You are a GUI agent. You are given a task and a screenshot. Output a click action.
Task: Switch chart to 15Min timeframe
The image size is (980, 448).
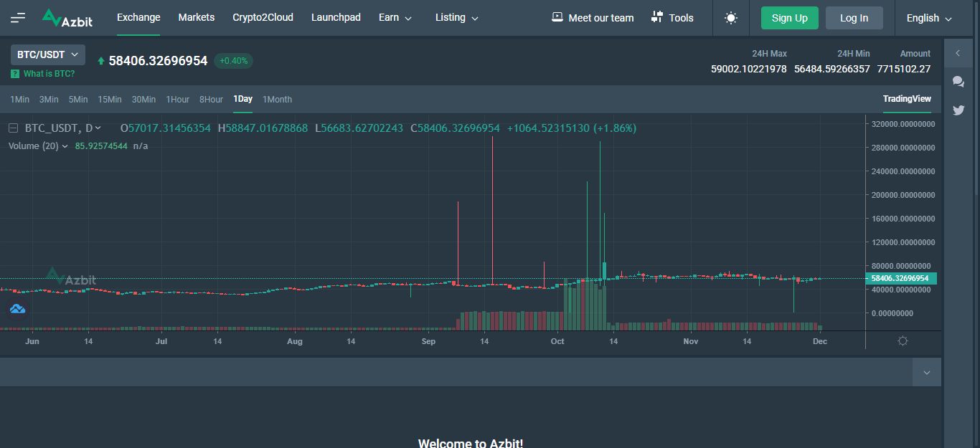pos(110,100)
